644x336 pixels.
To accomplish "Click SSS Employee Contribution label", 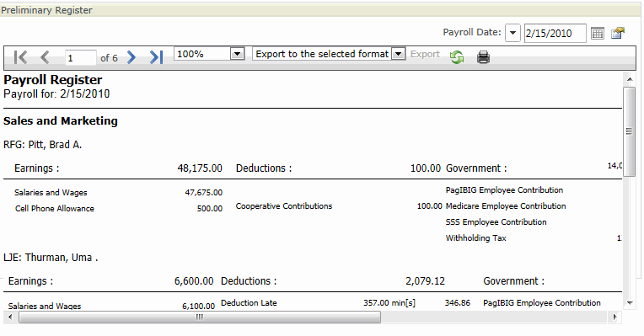I will pyautogui.click(x=496, y=222).
